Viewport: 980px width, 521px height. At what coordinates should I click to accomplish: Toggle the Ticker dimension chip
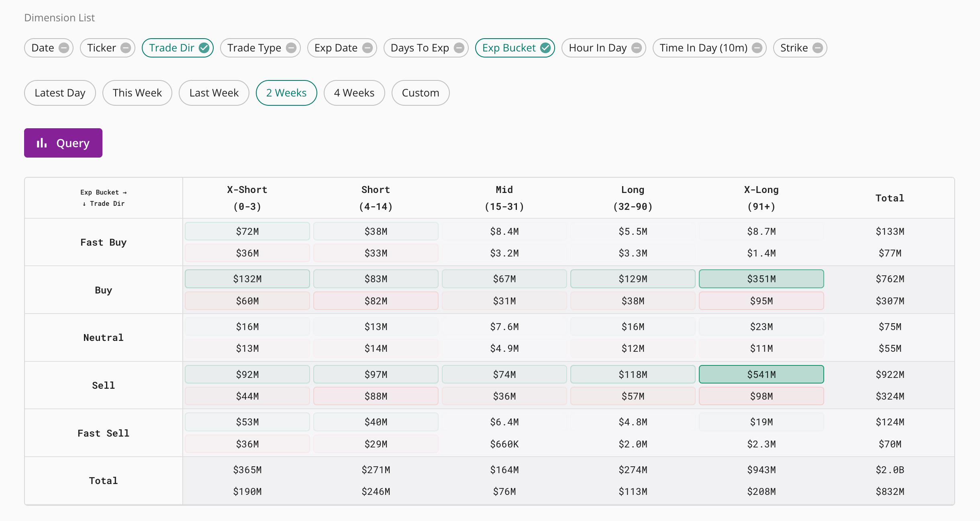[x=108, y=48]
